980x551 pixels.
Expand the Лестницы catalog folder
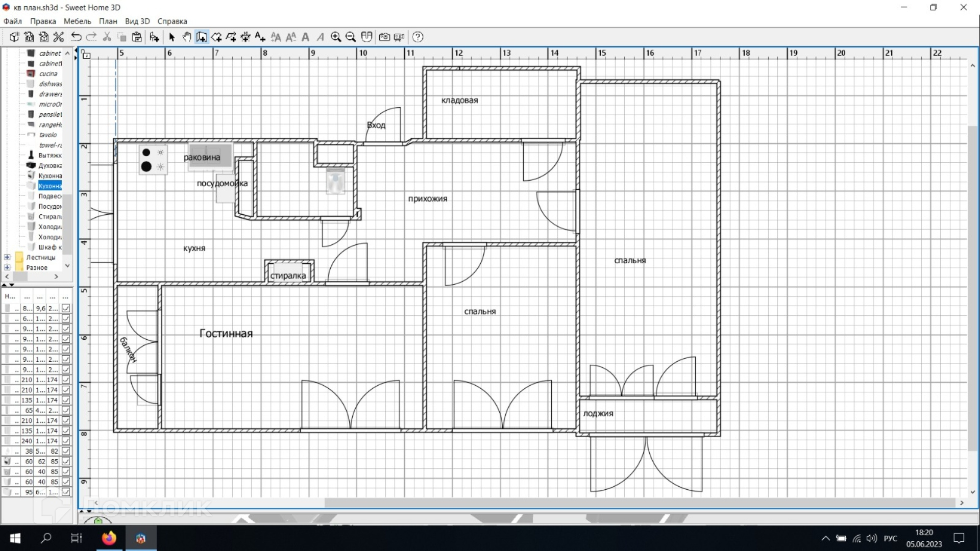click(7, 257)
